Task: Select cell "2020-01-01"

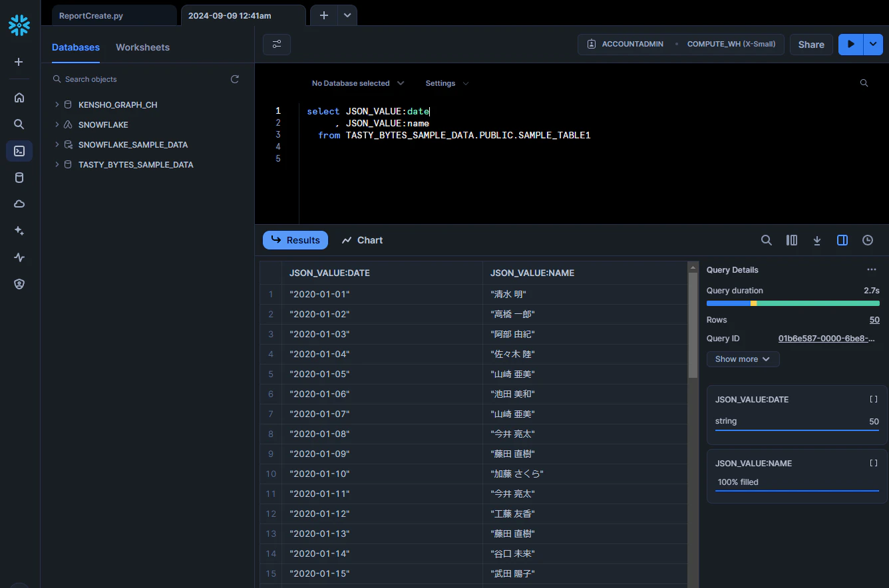Action: 382,294
